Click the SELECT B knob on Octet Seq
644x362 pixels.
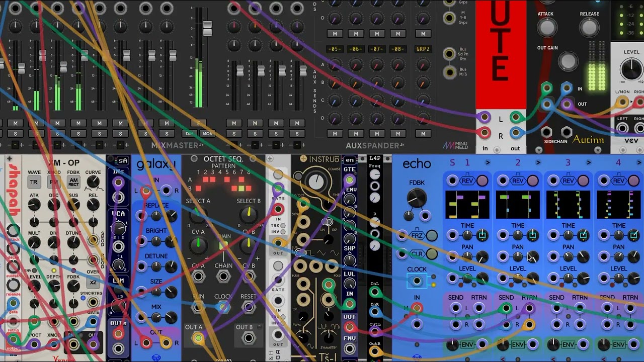[248, 215]
